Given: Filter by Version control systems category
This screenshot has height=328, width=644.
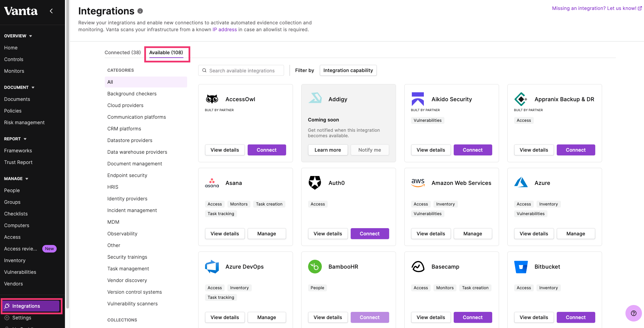Looking at the screenshot, I should (135, 292).
